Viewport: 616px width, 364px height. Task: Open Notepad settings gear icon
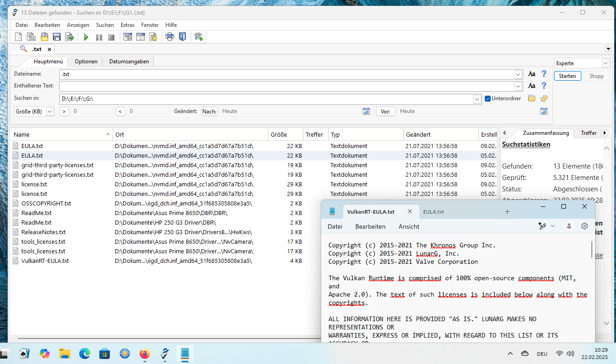click(x=585, y=226)
